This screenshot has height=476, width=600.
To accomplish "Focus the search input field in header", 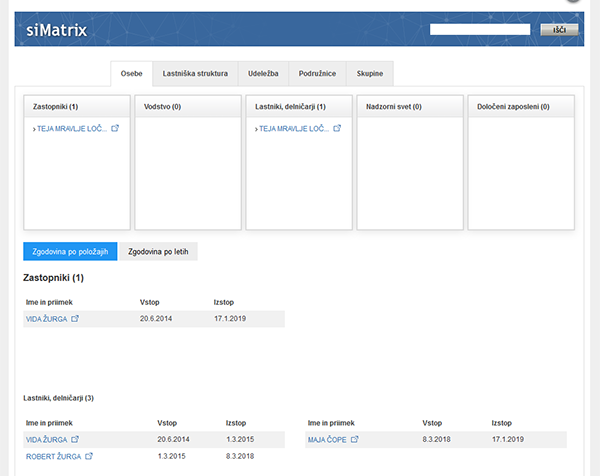I will 479,30.
